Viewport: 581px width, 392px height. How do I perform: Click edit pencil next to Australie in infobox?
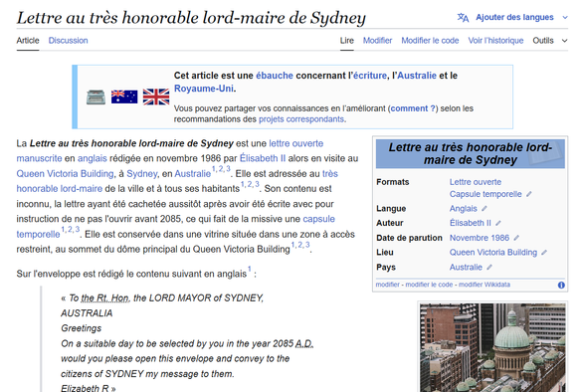tap(489, 268)
